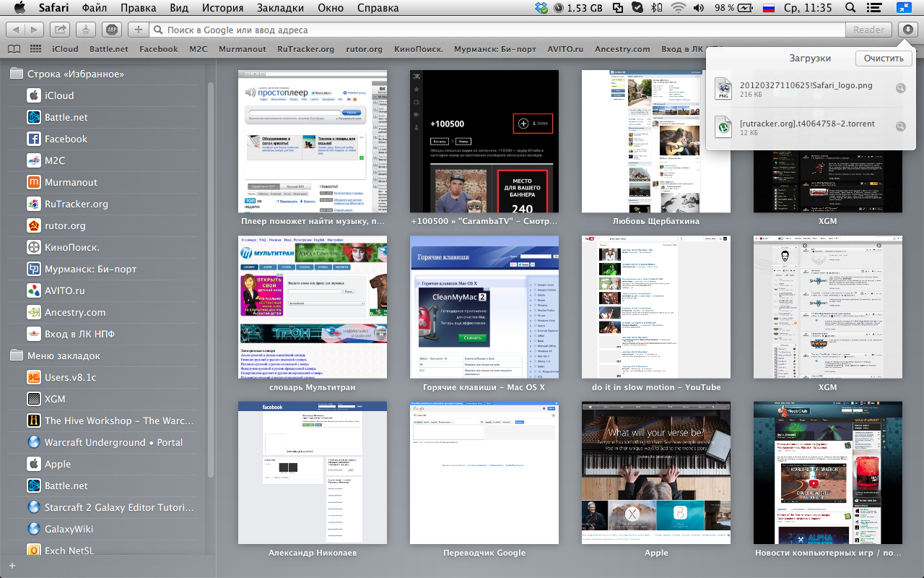Open the battery status showing 98 %

pos(735,8)
